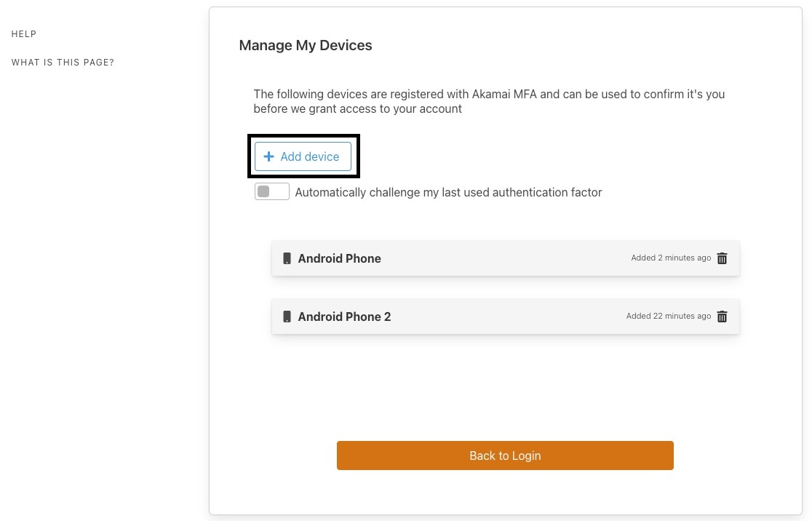The height and width of the screenshot is (521, 812).
Task: Open the "What is this page?" link
Action: [63, 63]
